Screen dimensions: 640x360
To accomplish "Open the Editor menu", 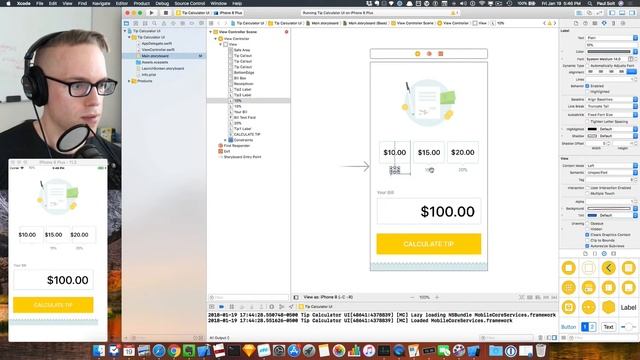I will click(122, 3).
